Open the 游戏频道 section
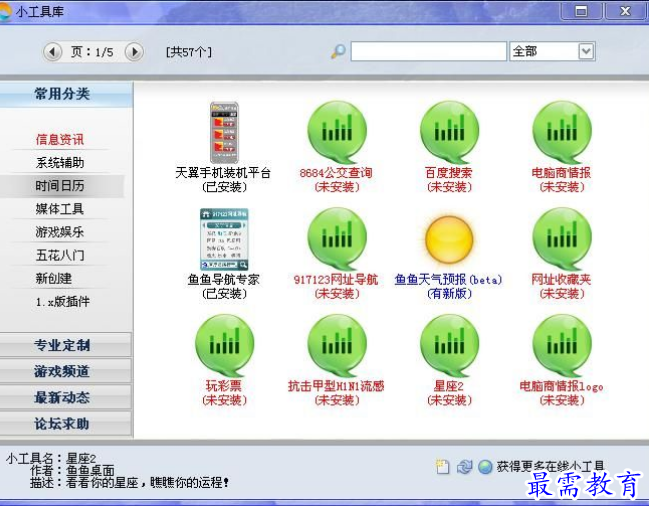This screenshot has height=516, width=649. click(66, 371)
